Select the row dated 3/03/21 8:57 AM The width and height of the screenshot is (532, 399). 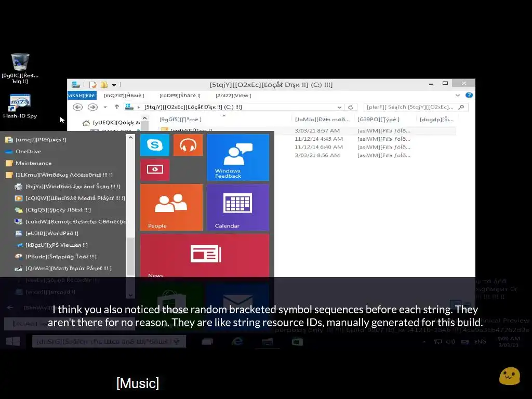click(x=365, y=130)
